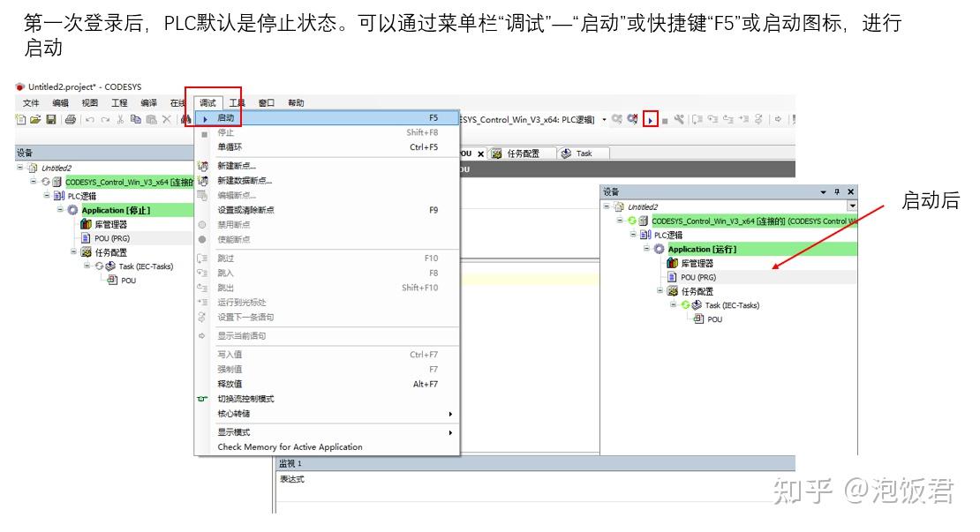
Task: Expand the 显示模式 submenu
Action: pyautogui.click(x=327, y=432)
